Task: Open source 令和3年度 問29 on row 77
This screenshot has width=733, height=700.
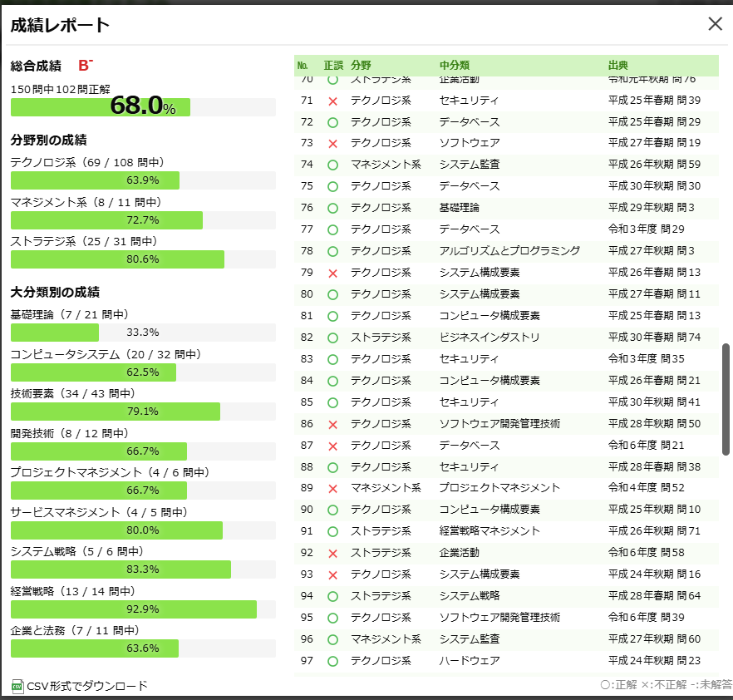Action: (646, 229)
